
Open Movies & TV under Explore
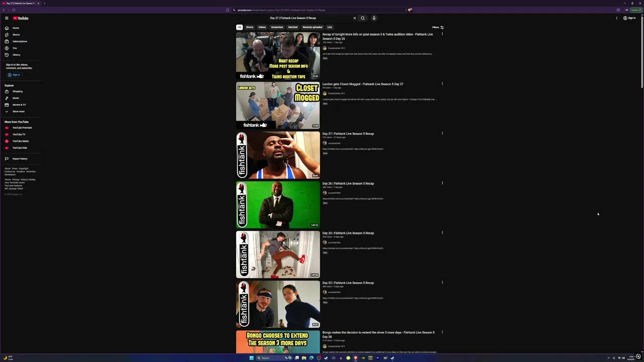[19, 105]
